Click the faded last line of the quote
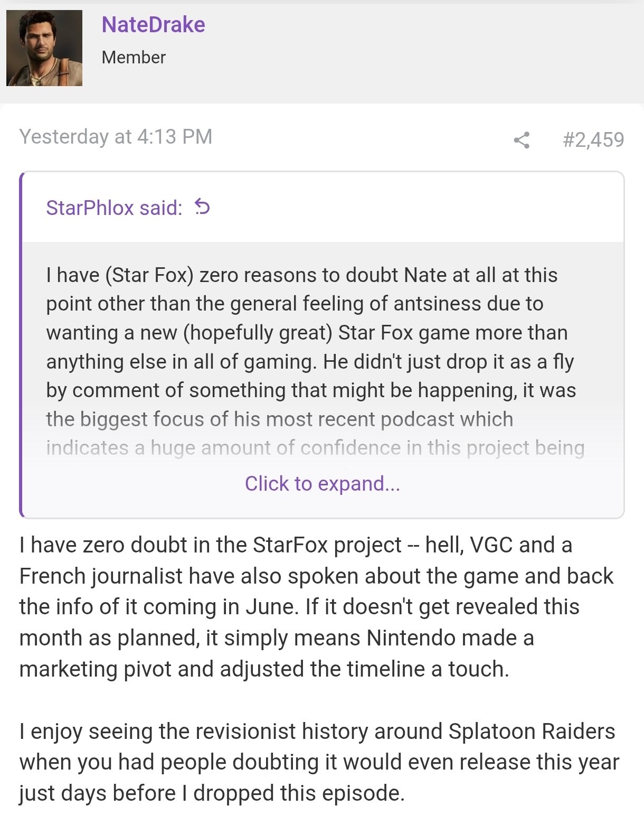Image resolution: width=644 pixels, height=834 pixels. point(315,448)
